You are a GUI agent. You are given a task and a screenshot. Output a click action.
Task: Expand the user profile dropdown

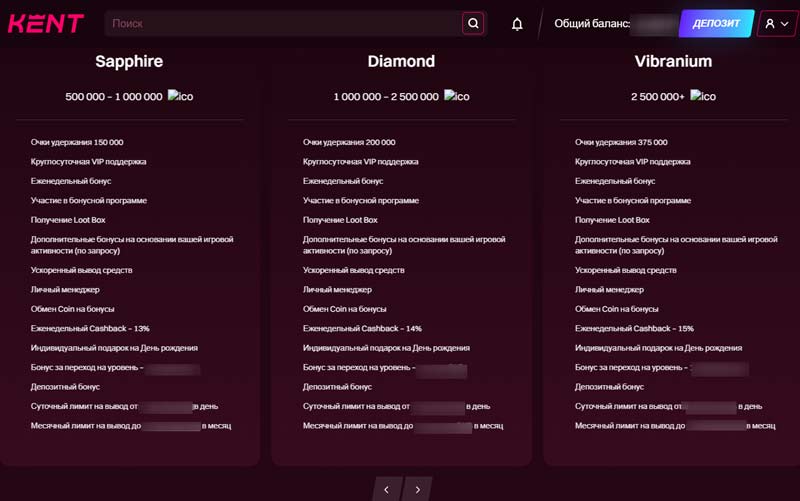776,24
